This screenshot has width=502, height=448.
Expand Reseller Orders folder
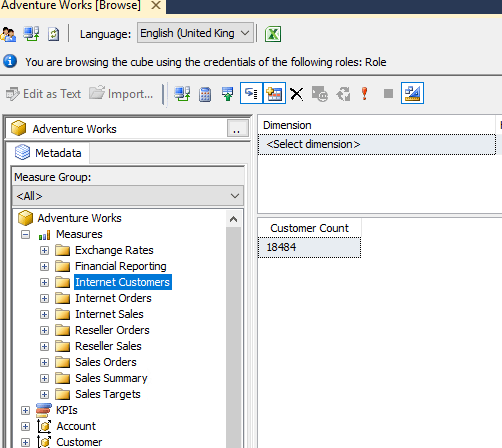(44, 330)
